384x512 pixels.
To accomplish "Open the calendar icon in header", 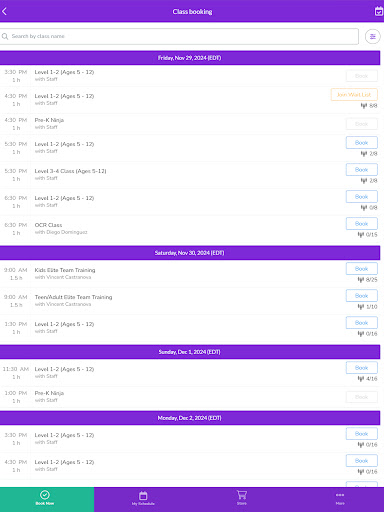I will pos(379,11).
